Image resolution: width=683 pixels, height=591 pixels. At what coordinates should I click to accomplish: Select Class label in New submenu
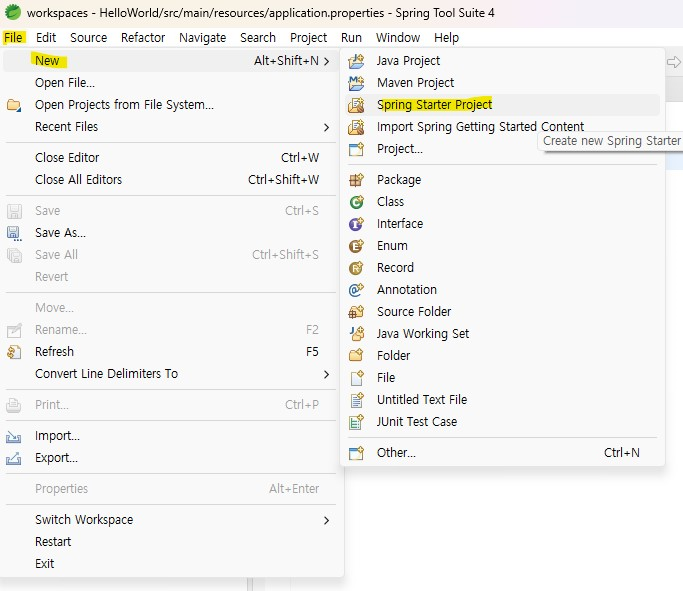pos(390,202)
